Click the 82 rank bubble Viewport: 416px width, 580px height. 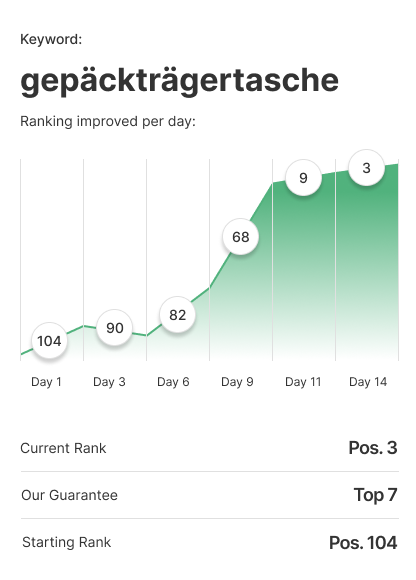click(177, 315)
